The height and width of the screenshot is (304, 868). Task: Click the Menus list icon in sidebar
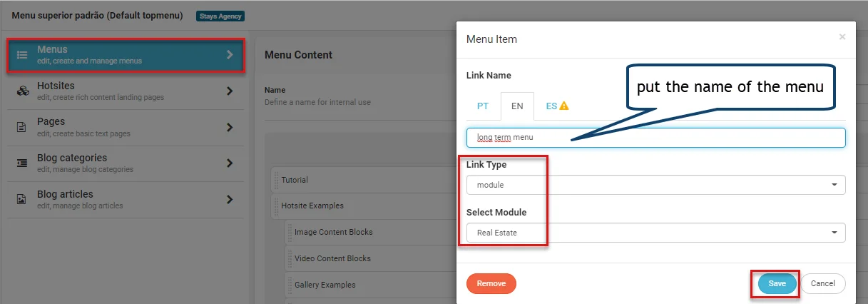tap(23, 54)
